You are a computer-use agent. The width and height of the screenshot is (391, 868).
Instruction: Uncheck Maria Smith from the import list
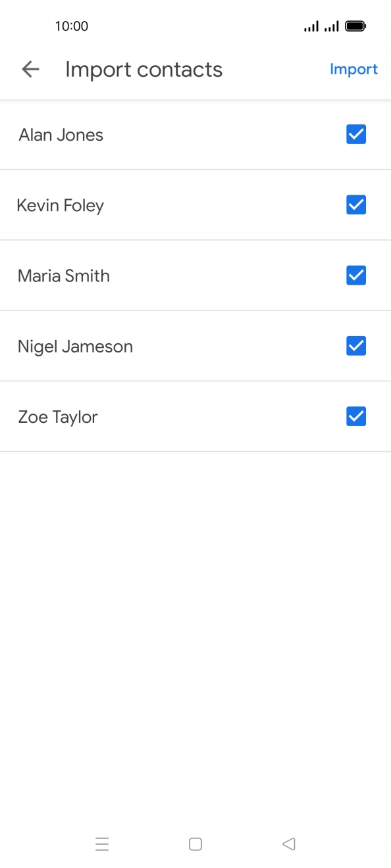pyautogui.click(x=355, y=275)
